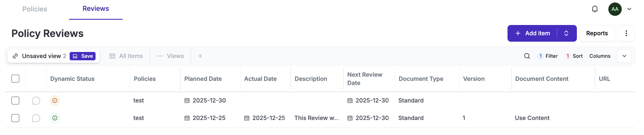Open comments for the second review row
The height and width of the screenshot is (135, 644).
36,118
